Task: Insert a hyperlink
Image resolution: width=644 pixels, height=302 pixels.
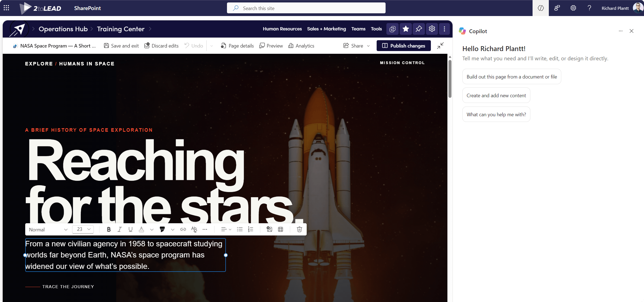Action: (183, 229)
